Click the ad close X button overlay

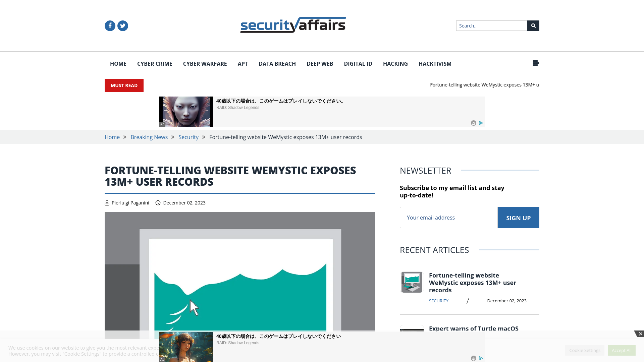point(641,334)
